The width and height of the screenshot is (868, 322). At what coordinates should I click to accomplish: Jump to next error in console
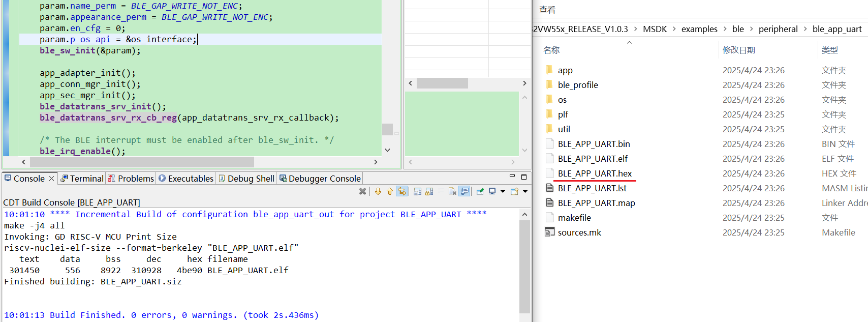[x=378, y=191]
